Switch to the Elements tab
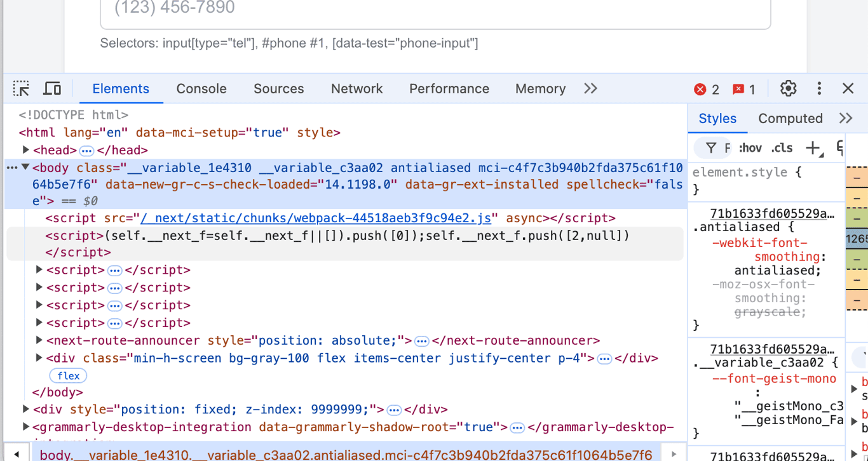Screen dimensions: 868x461 [121, 89]
